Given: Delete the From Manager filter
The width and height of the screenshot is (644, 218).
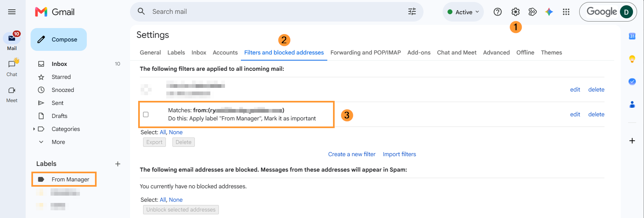Looking at the screenshot, I should (596, 114).
